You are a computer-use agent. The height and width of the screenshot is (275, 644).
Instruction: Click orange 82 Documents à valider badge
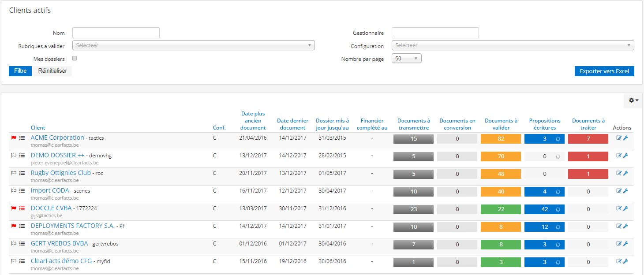pyautogui.click(x=501, y=139)
